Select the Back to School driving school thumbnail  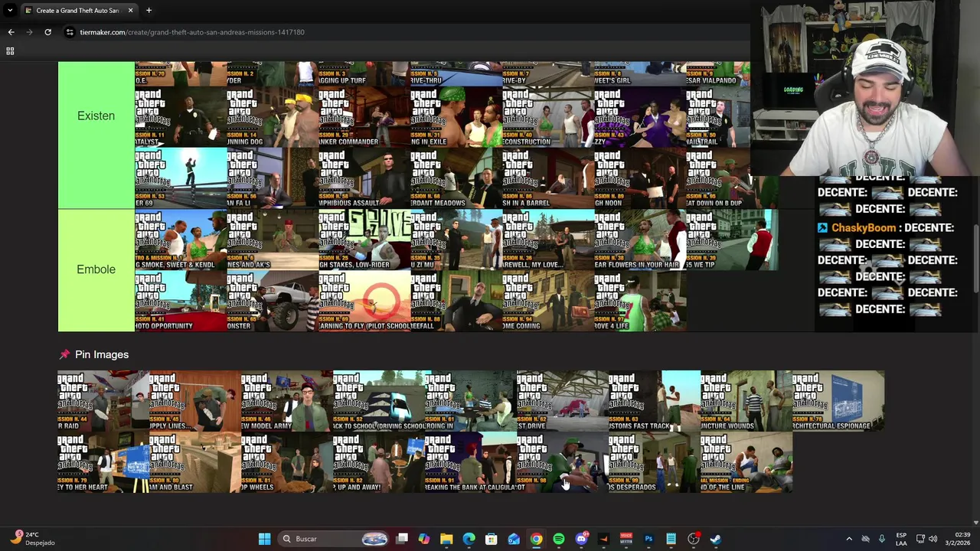coord(379,401)
